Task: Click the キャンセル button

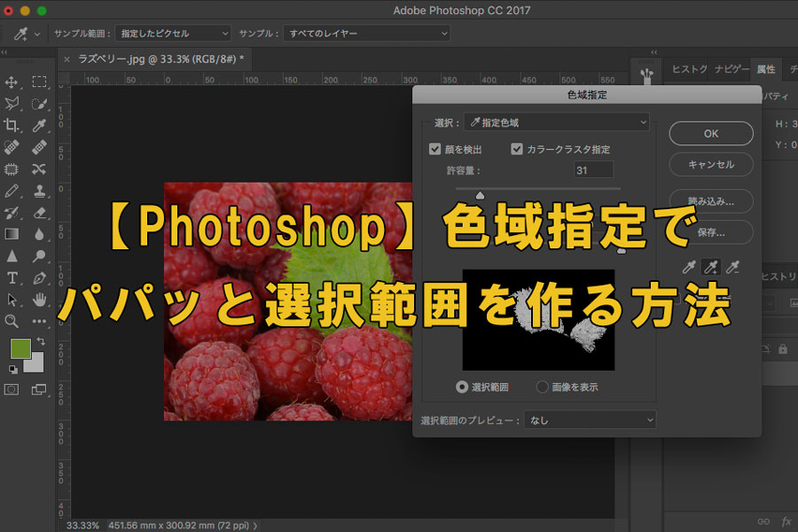Action: (x=711, y=164)
